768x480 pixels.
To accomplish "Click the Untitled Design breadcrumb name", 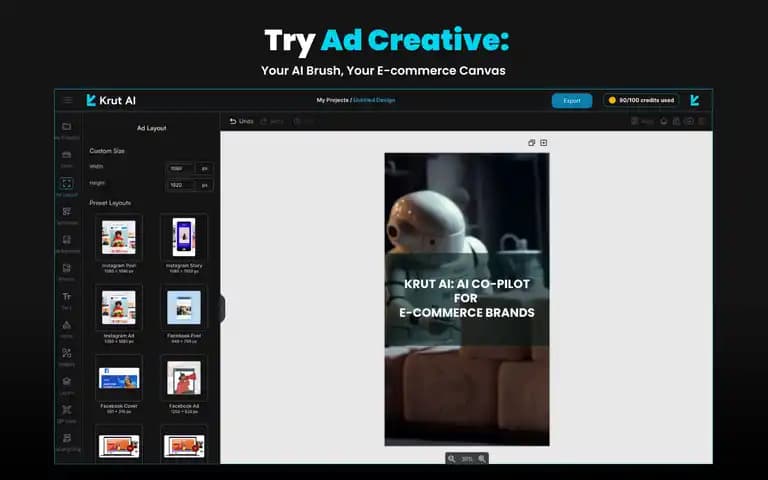I will coord(374,100).
